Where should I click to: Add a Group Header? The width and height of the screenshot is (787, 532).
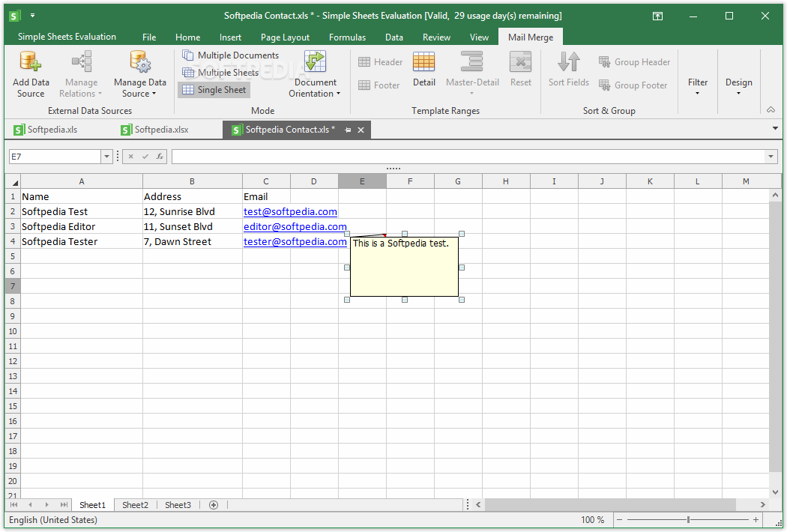click(634, 61)
